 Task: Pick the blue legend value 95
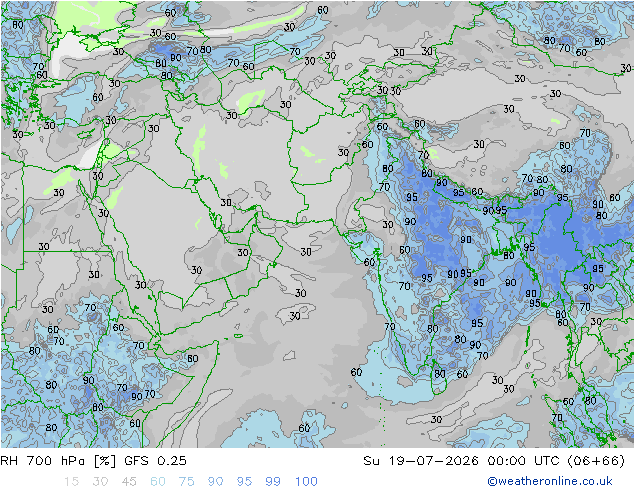(x=244, y=482)
